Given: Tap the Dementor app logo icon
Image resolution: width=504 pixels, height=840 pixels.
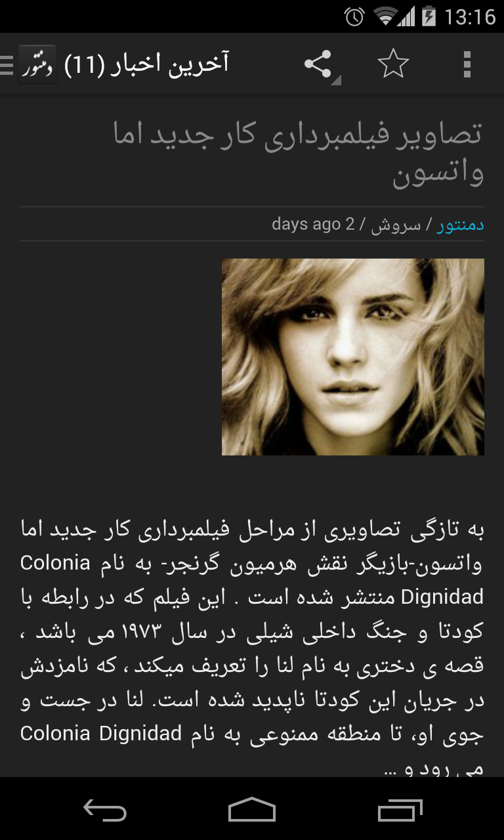Looking at the screenshot, I should pyautogui.click(x=37, y=64).
